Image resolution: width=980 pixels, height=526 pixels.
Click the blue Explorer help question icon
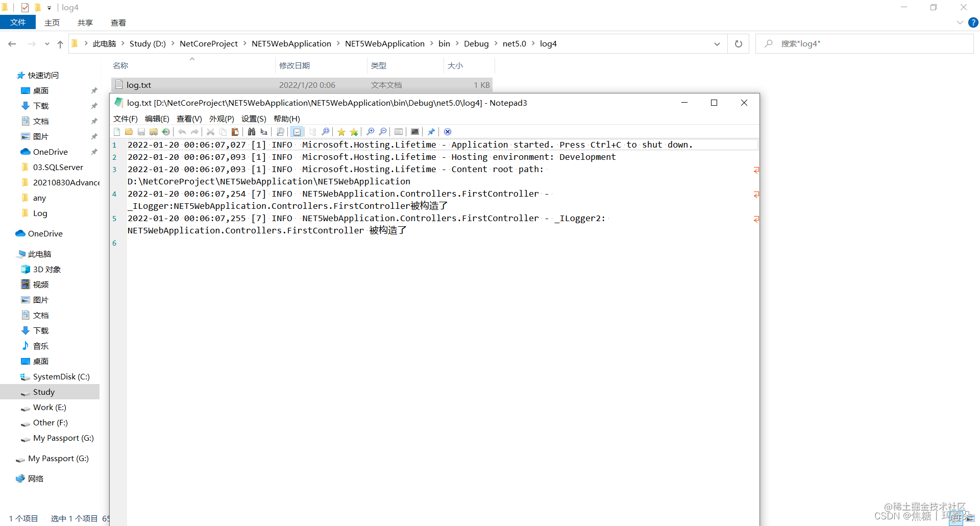pos(973,22)
